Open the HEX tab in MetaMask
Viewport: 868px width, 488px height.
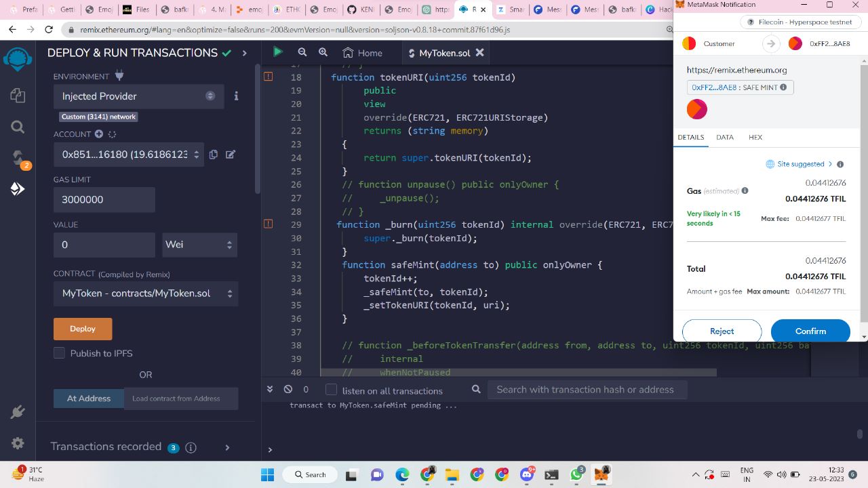(755, 137)
